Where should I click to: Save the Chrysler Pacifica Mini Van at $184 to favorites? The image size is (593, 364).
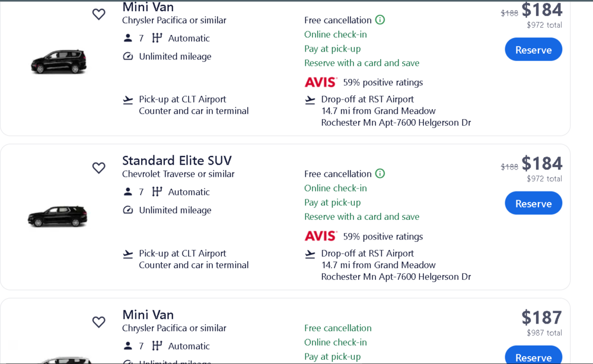pos(99,14)
